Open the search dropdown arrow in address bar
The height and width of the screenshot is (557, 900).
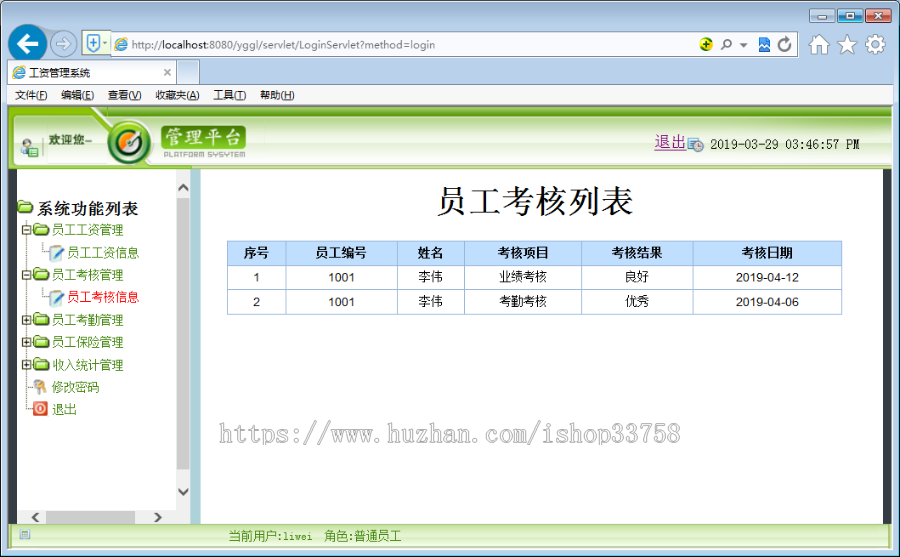click(743, 45)
